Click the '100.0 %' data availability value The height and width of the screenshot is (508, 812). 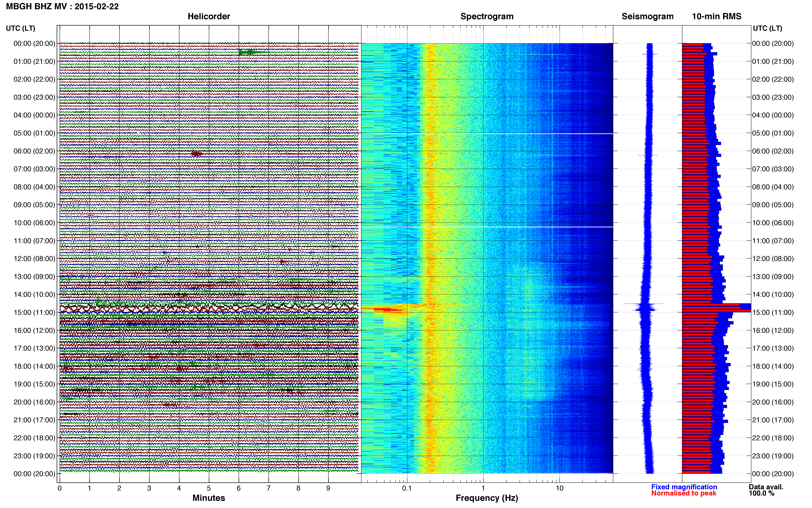pyautogui.click(x=761, y=493)
